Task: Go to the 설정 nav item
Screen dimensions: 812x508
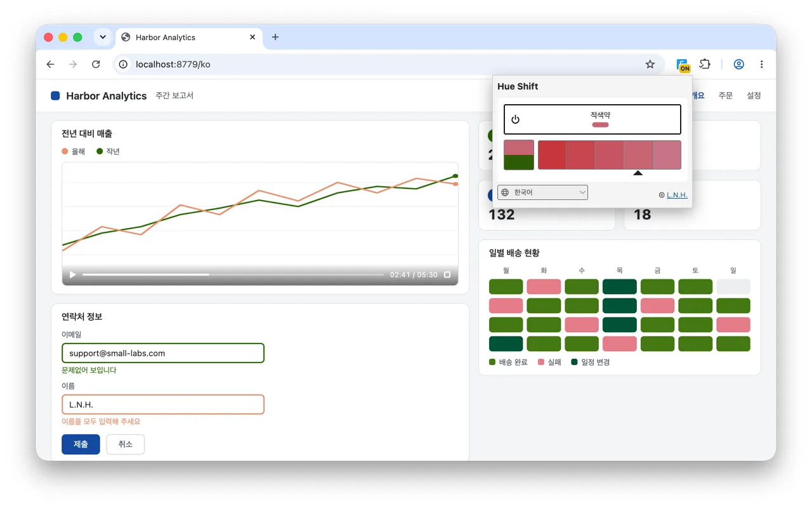Action: tap(754, 95)
